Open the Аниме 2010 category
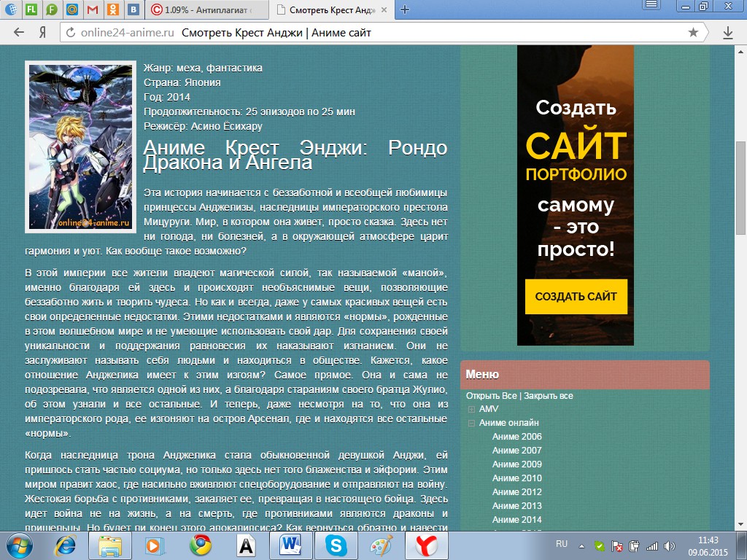This screenshot has width=747, height=560. pyautogui.click(x=517, y=478)
